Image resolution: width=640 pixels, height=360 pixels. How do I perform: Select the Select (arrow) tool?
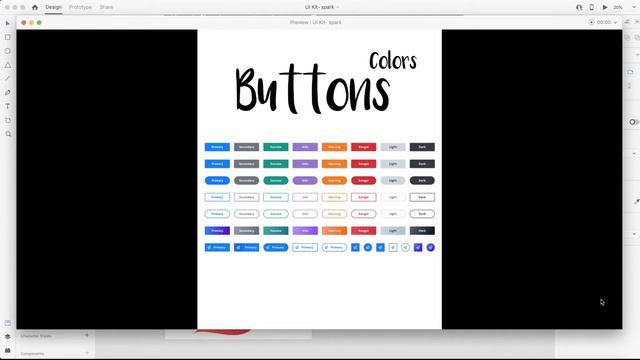click(x=8, y=23)
